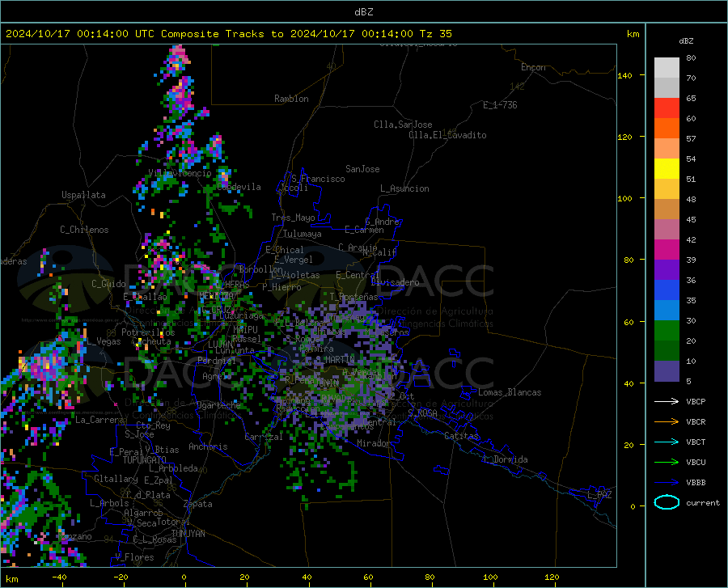This screenshot has height=588, width=728.
Task: Click the VBBB legend label
Action: 696,482
